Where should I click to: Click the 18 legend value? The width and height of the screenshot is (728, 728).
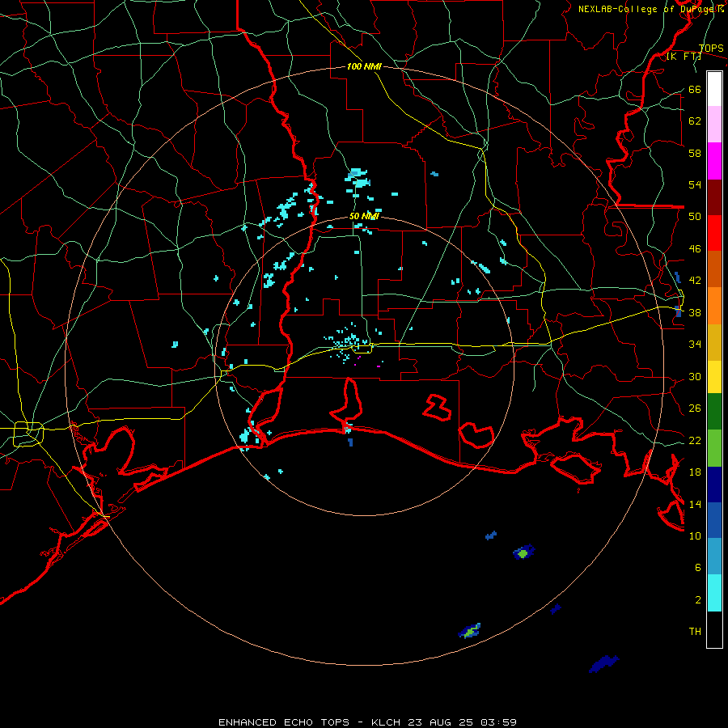[x=695, y=472]
